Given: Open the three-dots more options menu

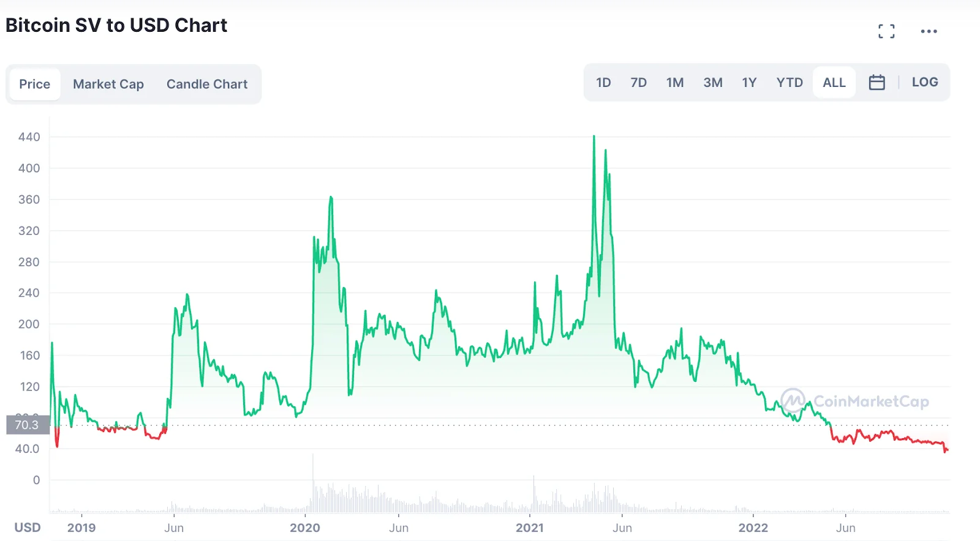Looking at the screenshot, I should (929, 31).
